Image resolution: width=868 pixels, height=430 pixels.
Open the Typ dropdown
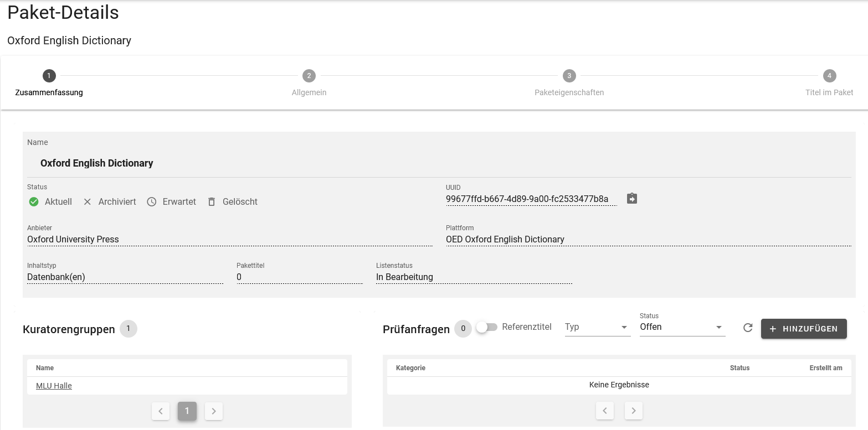597,327
